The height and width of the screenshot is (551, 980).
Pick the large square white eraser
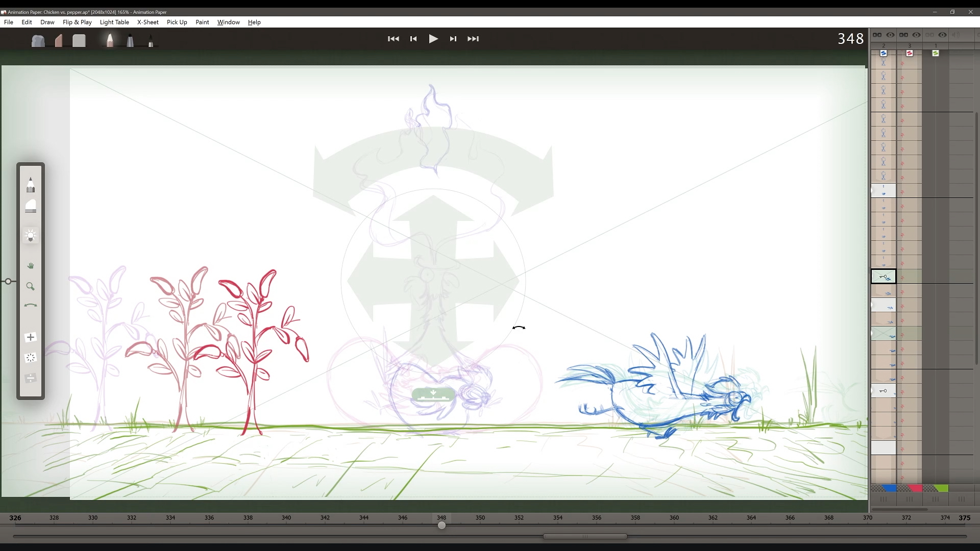(x=79, y=41)
